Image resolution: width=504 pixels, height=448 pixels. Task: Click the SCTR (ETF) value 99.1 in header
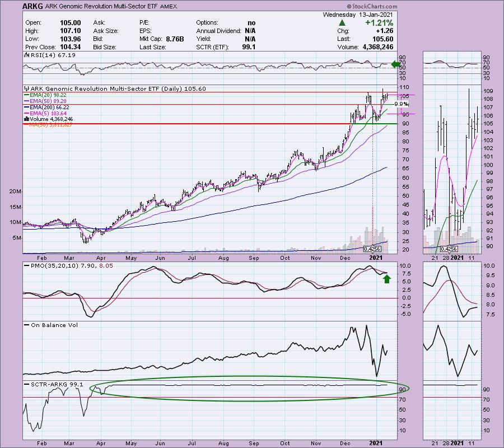[x=249, y=47]
